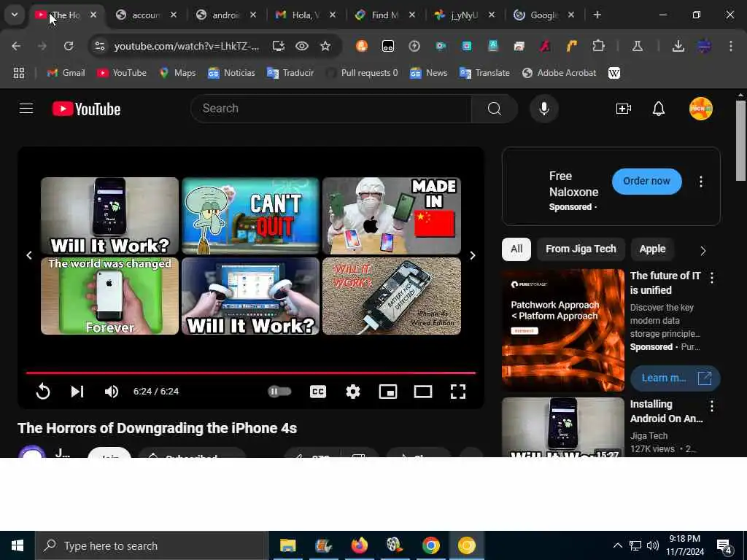747x560 pixels.
Task: Open the Squidward CAN'T QUIT video thumbnail
Action: click(x=251, y=216)
